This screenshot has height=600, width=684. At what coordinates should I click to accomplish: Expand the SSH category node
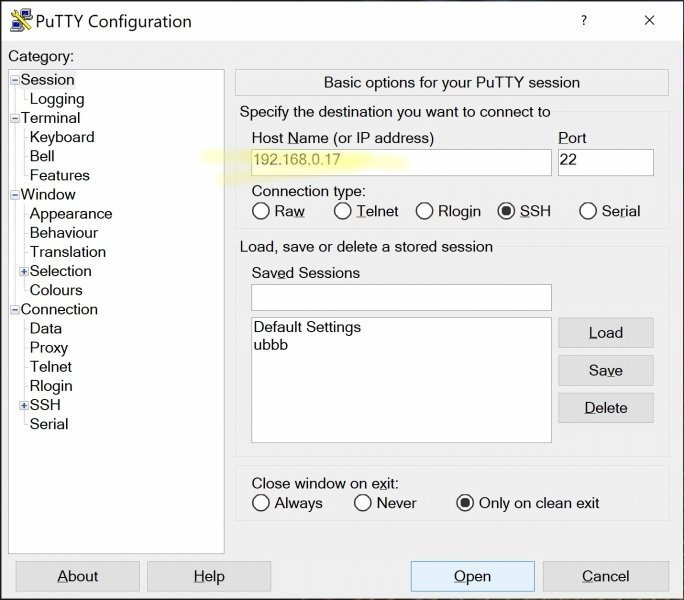[23, 405]
